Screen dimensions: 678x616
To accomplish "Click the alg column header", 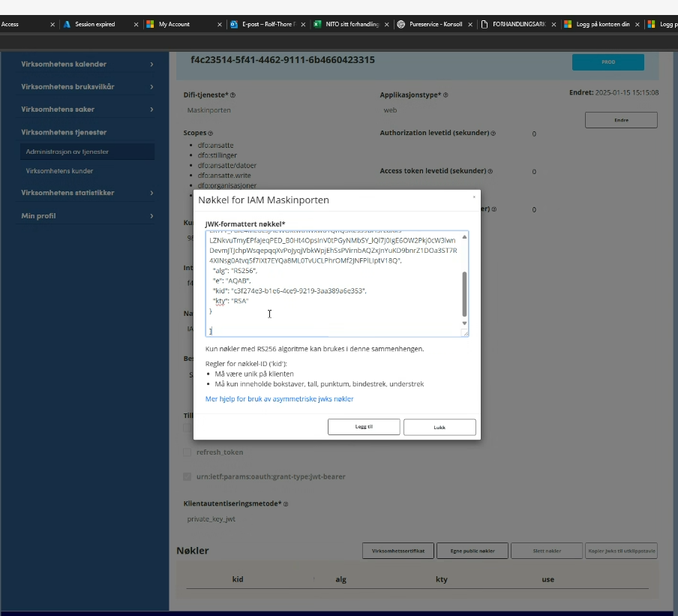I will click(x=340, y=579).
